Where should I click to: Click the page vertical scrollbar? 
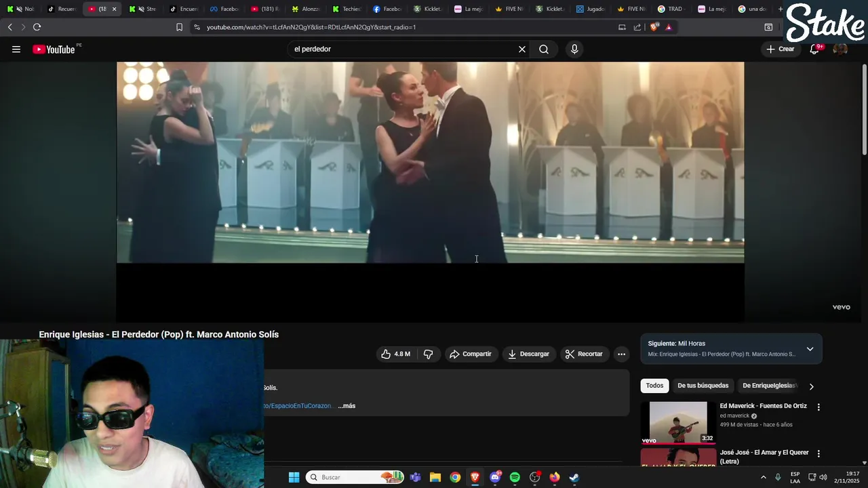click(x=865, y=108)
